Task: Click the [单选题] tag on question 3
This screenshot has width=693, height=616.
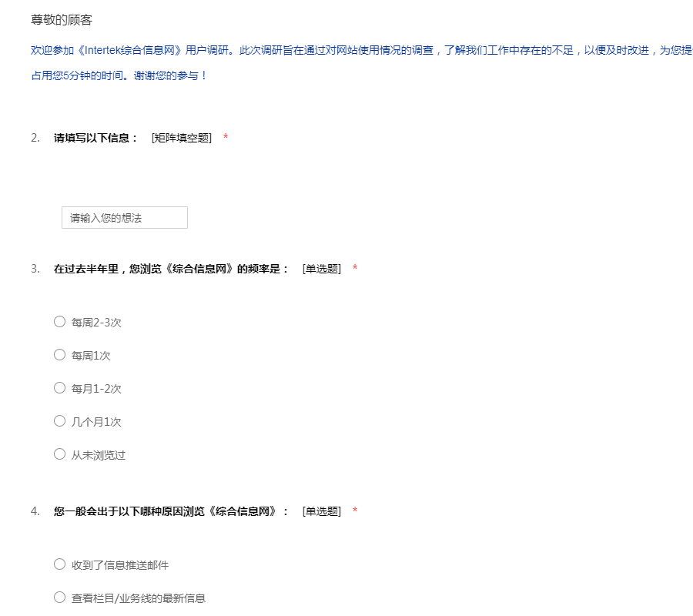Action: (321, 269)
